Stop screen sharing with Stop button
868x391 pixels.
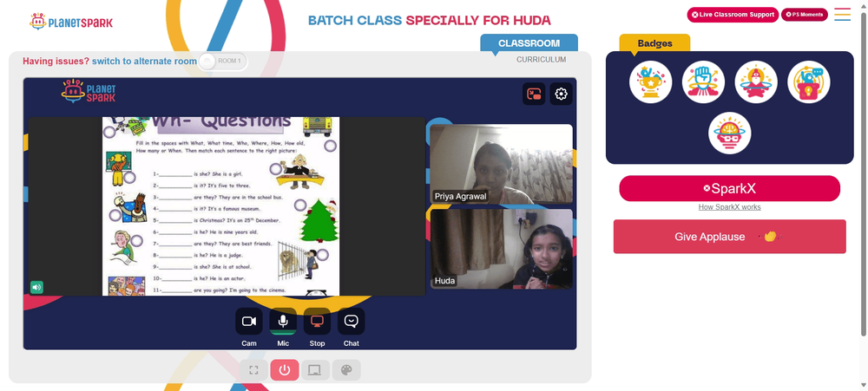317,322
